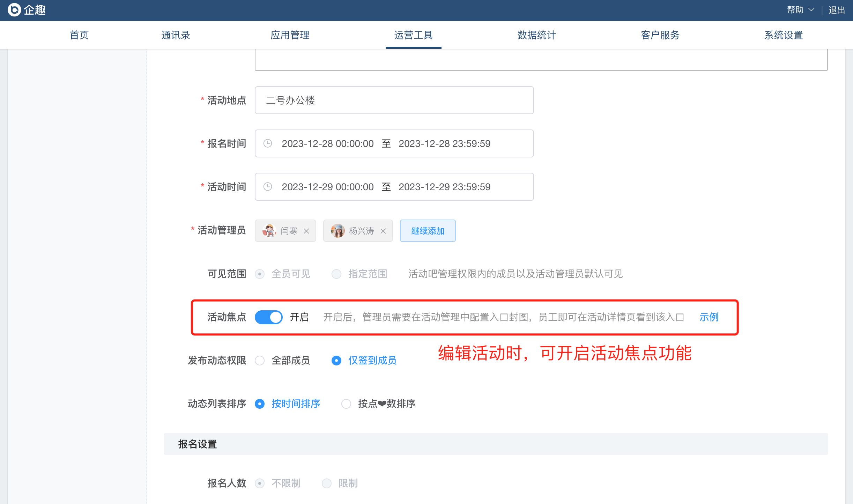Viewport: 853px width, 504px height.
Task: Toggle the 活动焦点 switch off
Action: (x=268, y=317)
